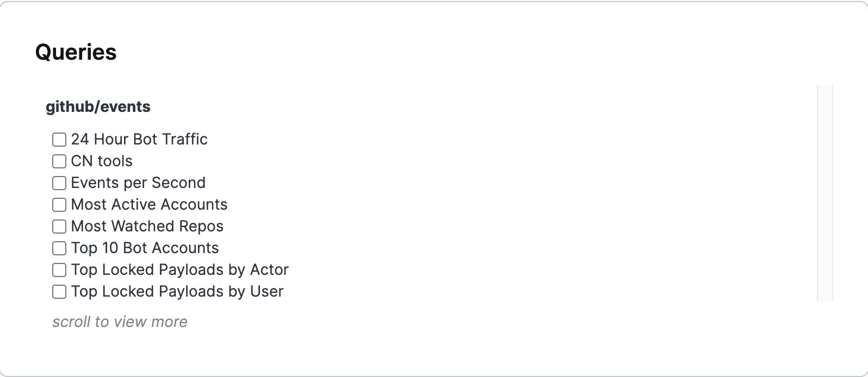Check the Top 10 Bot Accounts box
This screenshot has height=377, width=868.
(x=59, y=248)
